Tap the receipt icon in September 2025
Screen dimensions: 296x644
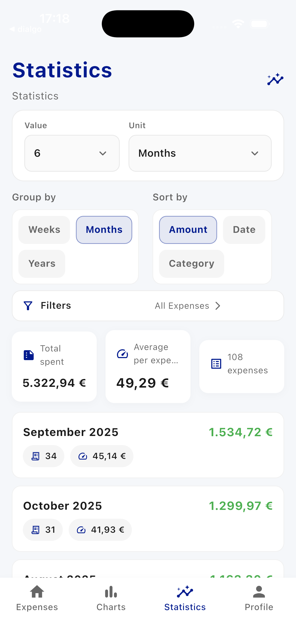pos(36,456)
